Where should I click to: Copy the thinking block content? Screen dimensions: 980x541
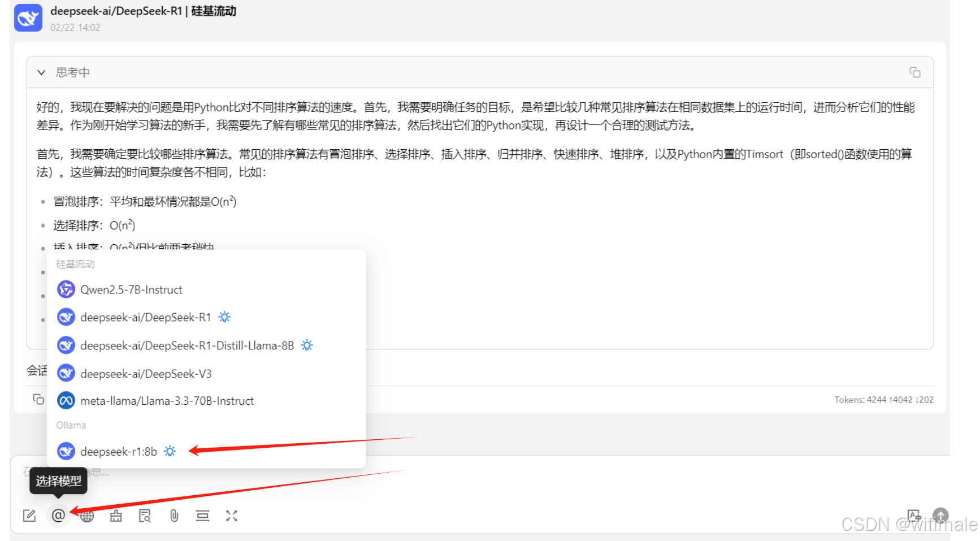[915, 72]
